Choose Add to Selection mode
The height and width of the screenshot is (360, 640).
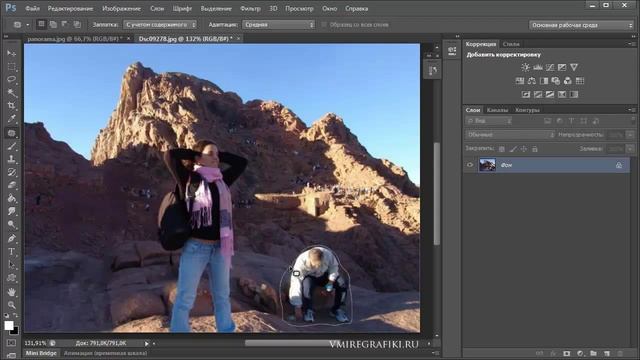tap(53, 24)
